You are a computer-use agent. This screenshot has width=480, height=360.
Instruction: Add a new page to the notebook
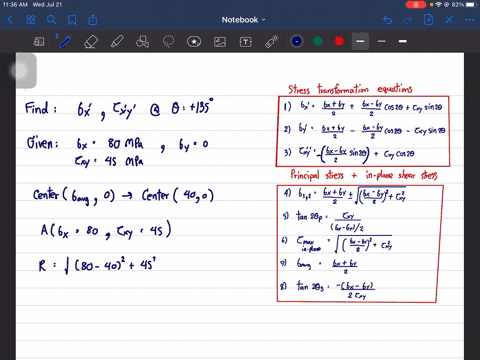coord(428,20)
